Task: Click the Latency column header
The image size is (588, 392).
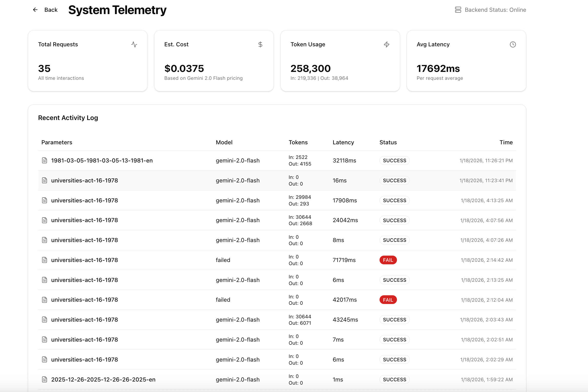Action: (343, 142)
